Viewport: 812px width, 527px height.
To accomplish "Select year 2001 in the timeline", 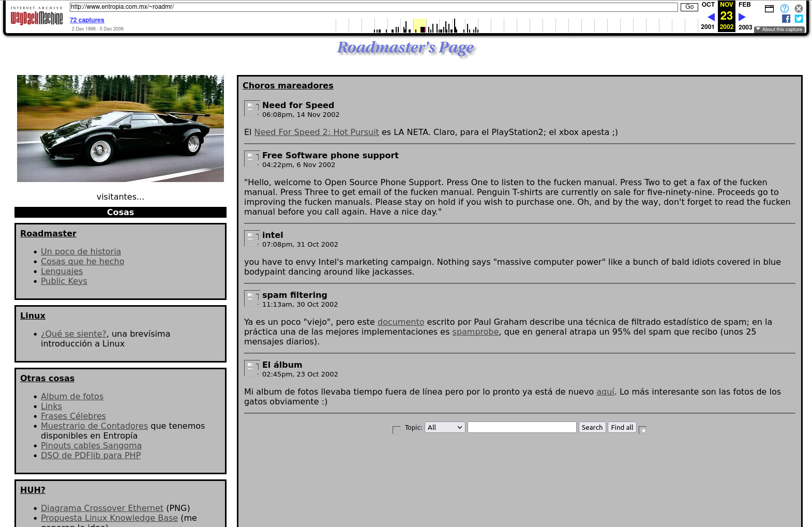I will 708,27.
